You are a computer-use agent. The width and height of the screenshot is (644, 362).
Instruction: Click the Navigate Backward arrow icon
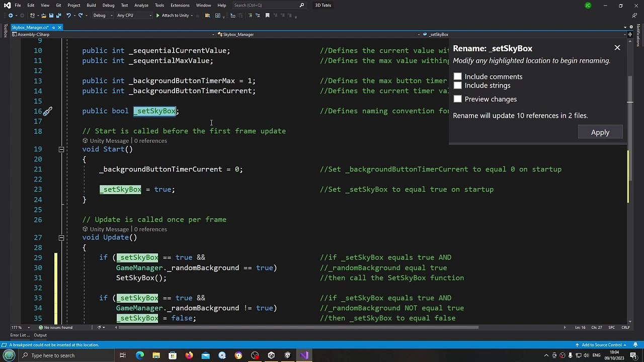11,16
